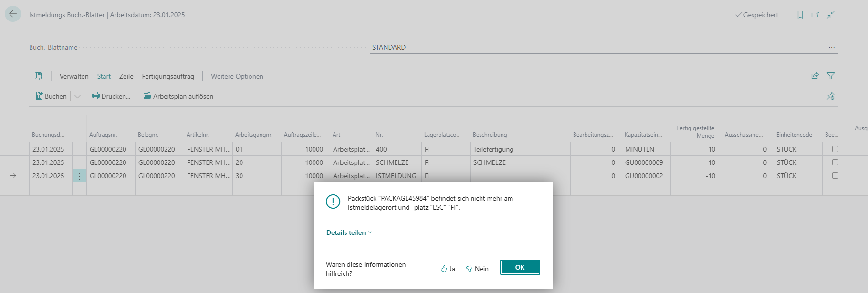This screenshot has width=868, height=293.
Task: Expand the Details teilen section
Action: 349,232
